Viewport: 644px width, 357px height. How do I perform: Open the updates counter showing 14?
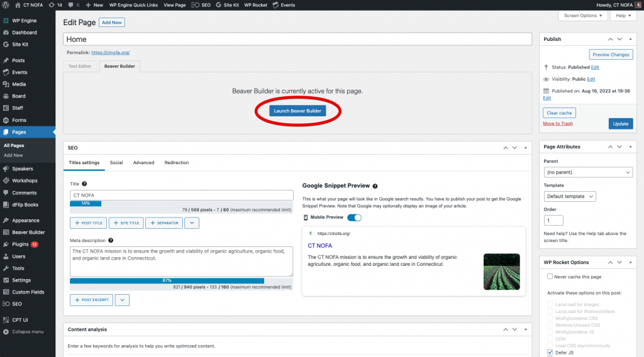click(x=55, y=5)
